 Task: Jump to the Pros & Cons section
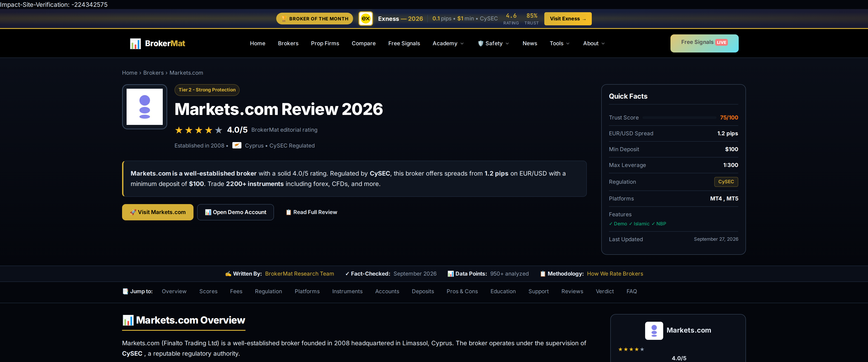tap(462, 291)
